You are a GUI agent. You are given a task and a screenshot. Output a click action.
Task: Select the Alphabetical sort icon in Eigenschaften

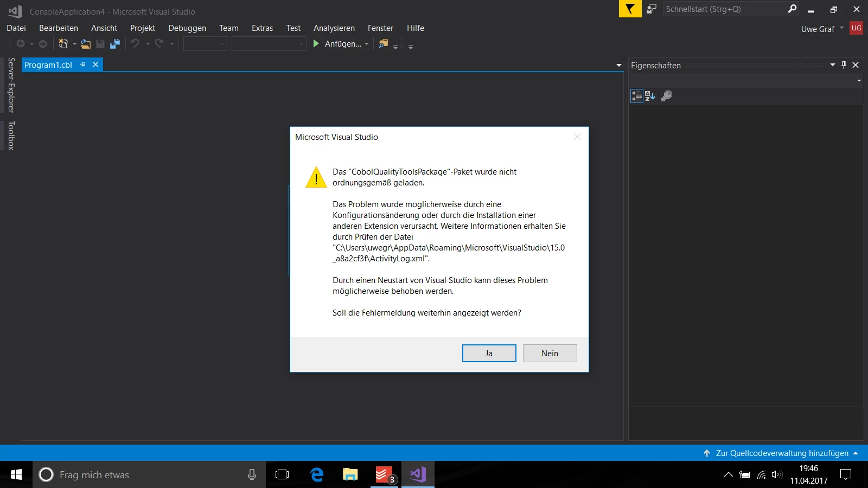[650, 96]
